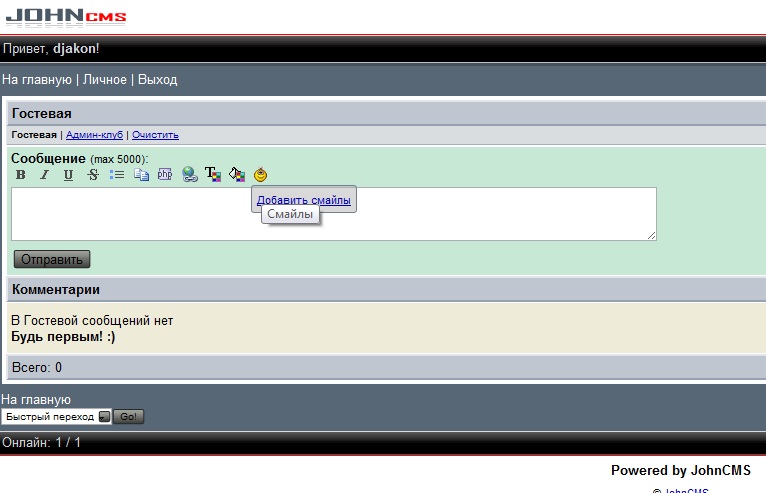Apply bold formatting with the B icon

21,174
